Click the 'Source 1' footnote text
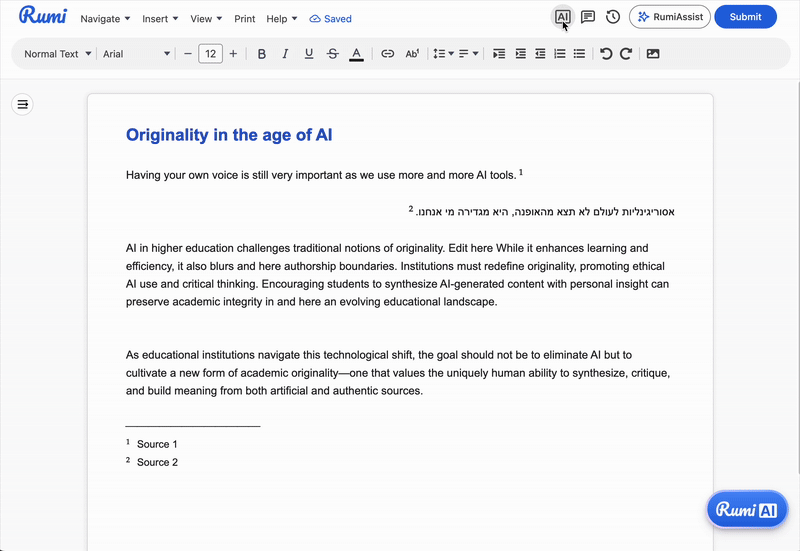This screenshot has height=551, width=800. 157,444
